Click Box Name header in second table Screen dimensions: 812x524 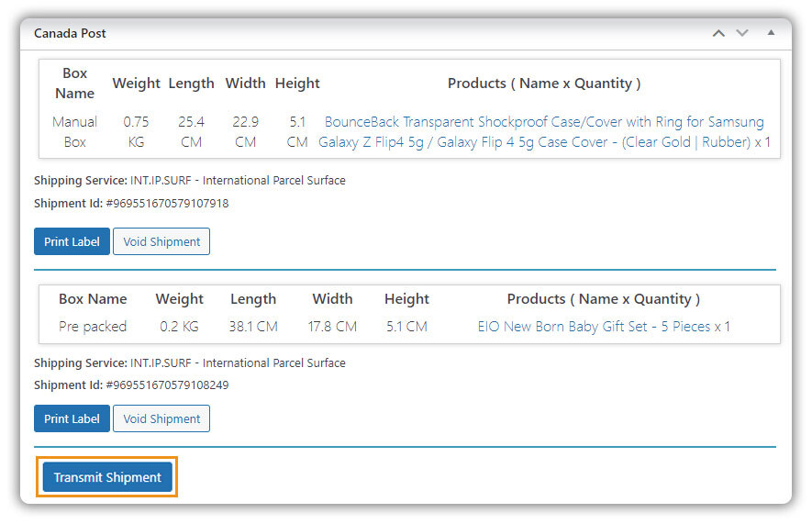point(93,299)
